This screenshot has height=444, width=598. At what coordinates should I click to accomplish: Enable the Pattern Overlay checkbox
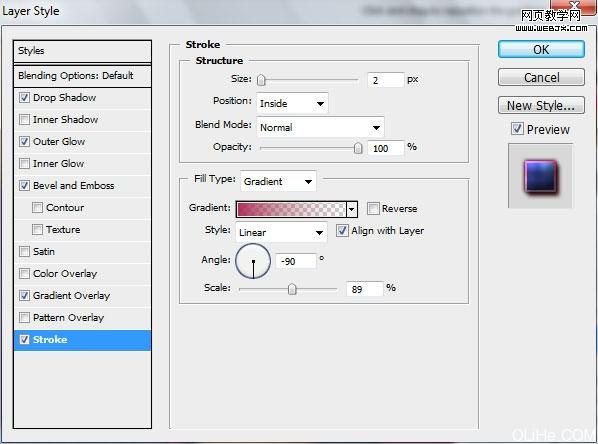24,318
